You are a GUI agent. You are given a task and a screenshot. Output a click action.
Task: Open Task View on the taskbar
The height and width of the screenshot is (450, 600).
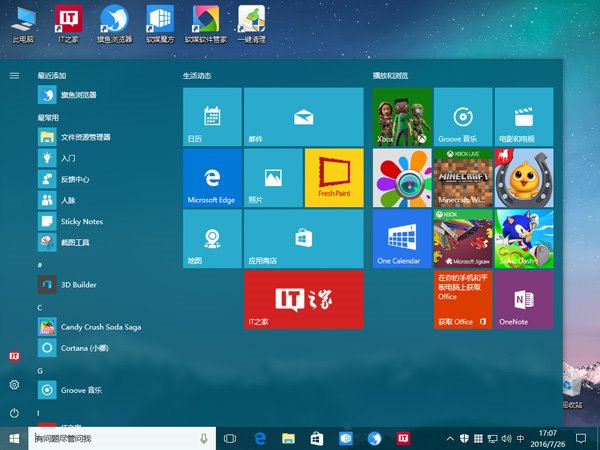[230, 439]
